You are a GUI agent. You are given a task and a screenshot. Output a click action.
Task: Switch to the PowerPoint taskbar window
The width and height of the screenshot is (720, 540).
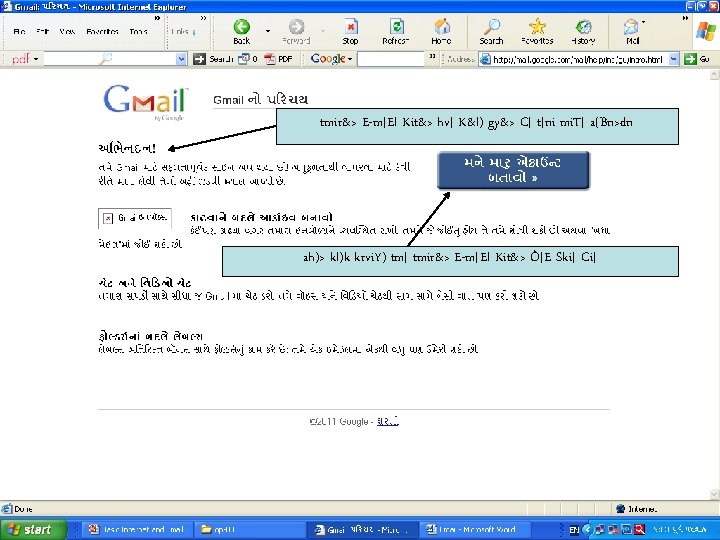coord(138,529)
